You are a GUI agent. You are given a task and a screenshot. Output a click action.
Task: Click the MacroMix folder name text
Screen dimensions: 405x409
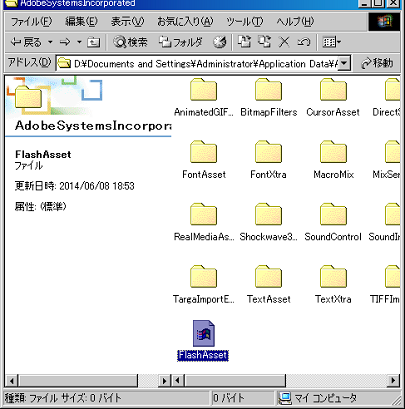333,174
